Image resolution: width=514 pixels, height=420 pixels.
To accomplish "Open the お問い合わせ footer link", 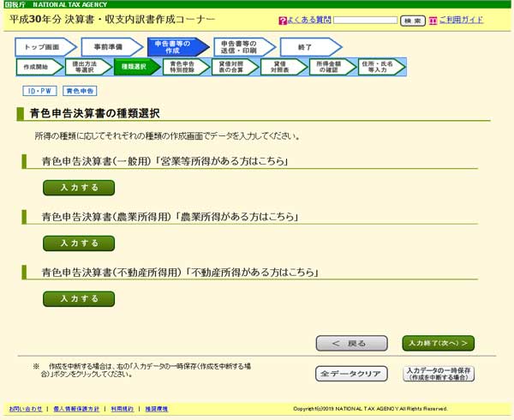I will click(24, 408).
